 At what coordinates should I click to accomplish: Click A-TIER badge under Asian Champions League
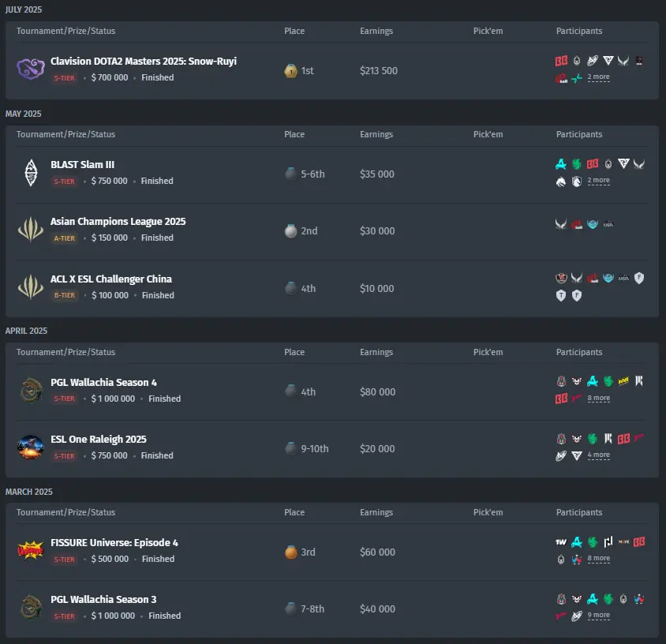point(65,238)
